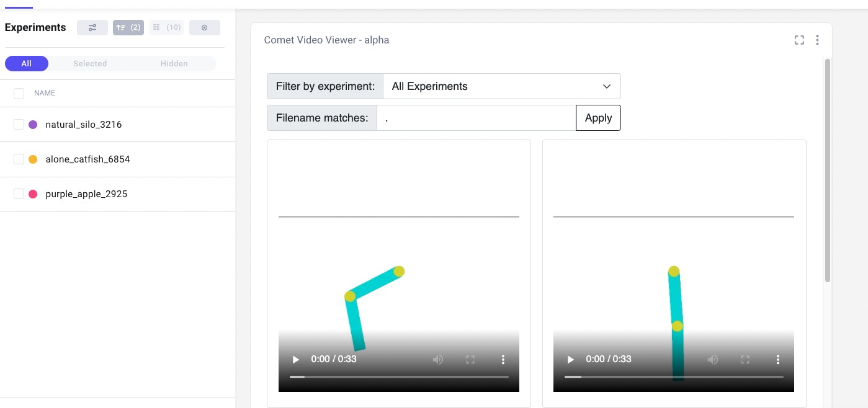This screenshot has width=868, height=408.
Task: Switch to the Hidden experiments tab
Action: pos(174,63)
